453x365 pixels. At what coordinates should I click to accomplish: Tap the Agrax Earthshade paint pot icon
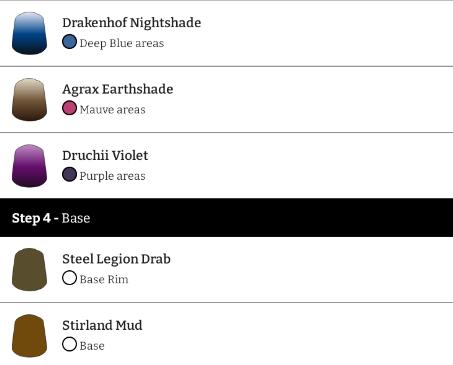click(29, 99)
